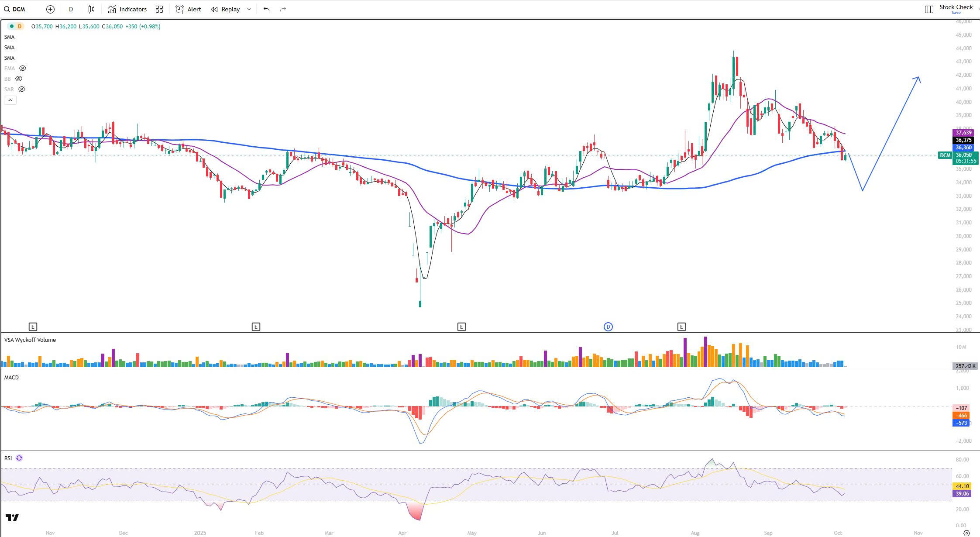Click the TradingView logo at bottom left
This screenshot has width=980, height=537.
coord(12,517)
